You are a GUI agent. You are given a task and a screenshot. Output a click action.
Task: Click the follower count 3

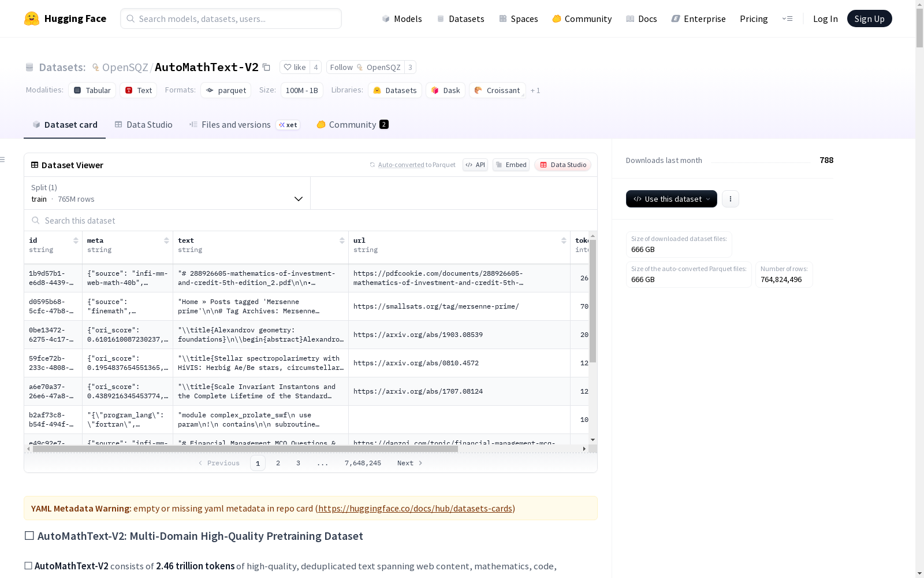pos(410,67)
